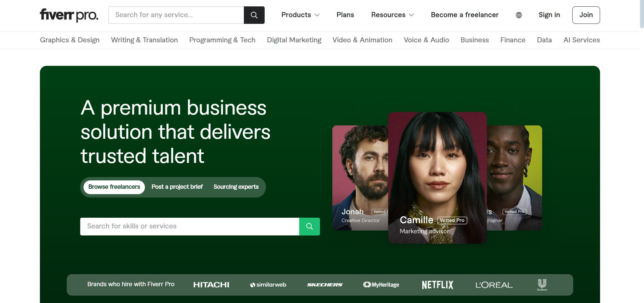Open the Programming & Tech category

click(x=222, y=40)
